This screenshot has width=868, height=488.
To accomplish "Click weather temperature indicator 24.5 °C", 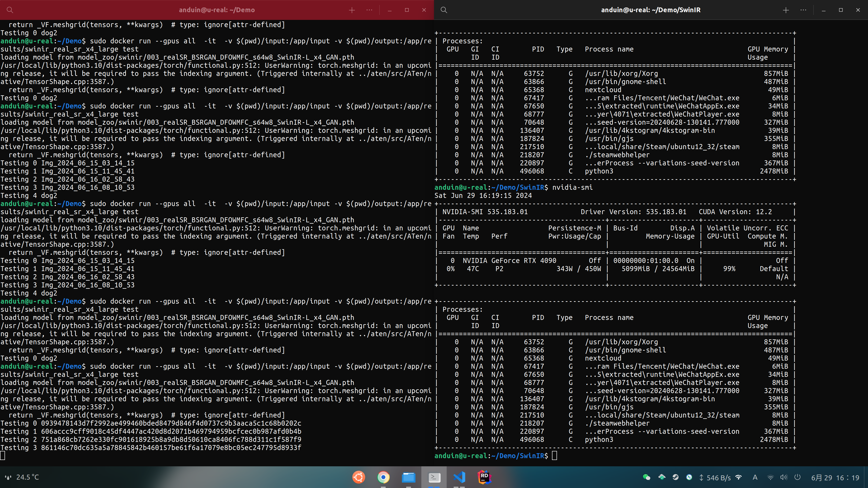I will click(x=22, y=477).
